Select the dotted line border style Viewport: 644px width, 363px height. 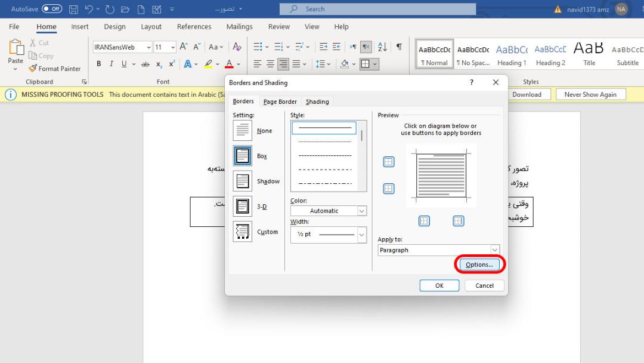tap(324, 141)
